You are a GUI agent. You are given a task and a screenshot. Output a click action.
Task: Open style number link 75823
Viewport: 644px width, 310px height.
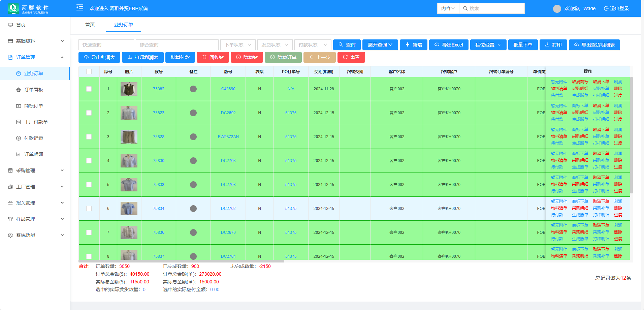click(x=159, y=113)
